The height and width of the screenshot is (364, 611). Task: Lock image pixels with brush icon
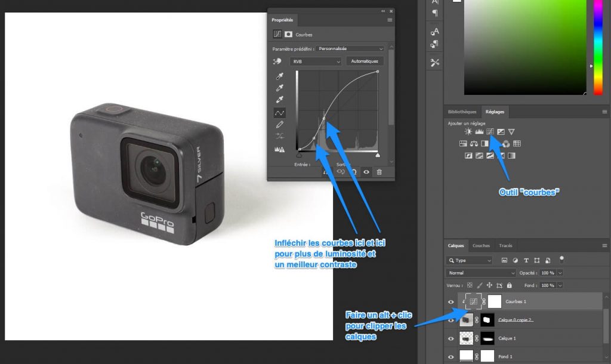[480, 285]
